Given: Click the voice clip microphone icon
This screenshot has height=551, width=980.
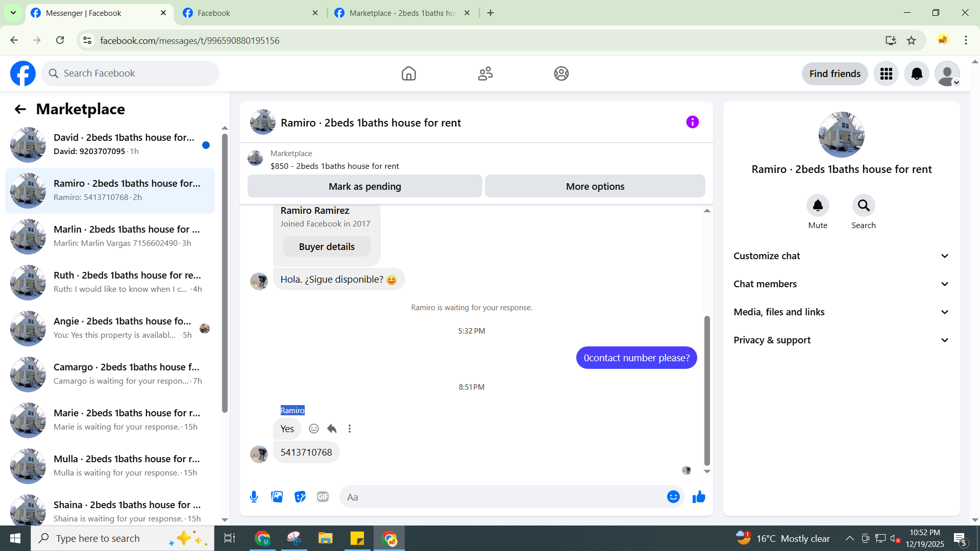Looking at the screenshot, I should pos(254,497).
